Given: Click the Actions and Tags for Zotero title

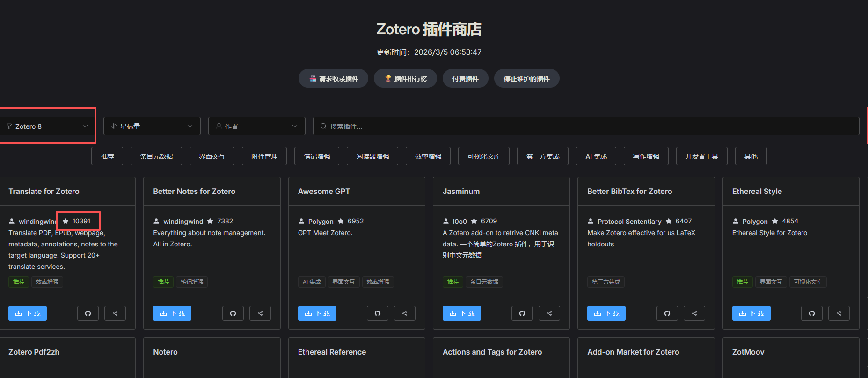Looking at the screenshot, I should (x=492, y=352).
